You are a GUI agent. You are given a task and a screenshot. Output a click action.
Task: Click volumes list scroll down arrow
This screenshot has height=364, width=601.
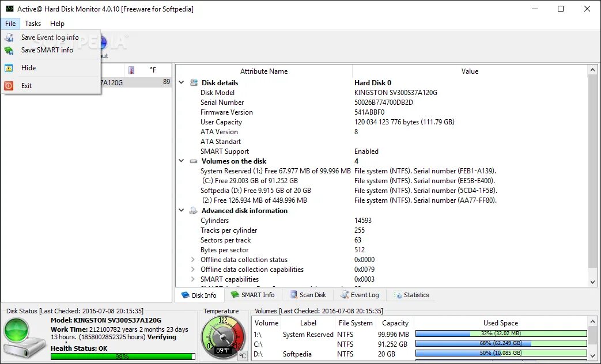click(x=592, y=356)
